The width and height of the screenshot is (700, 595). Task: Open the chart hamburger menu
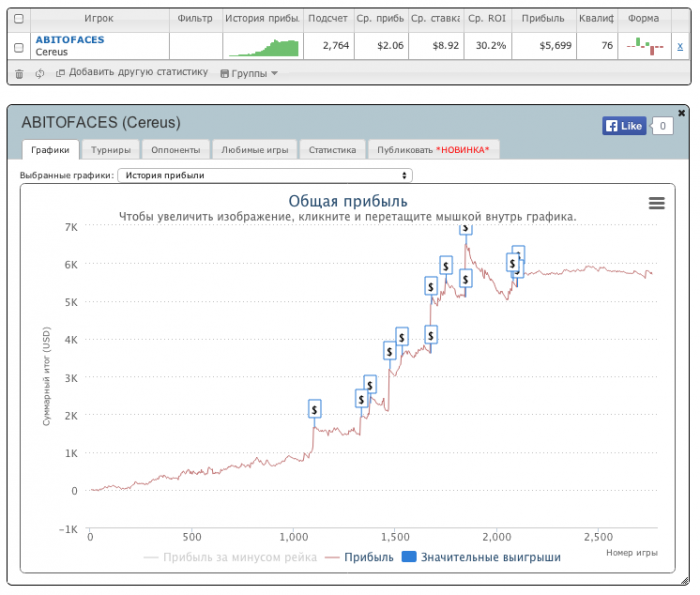[x=656, y=203]
